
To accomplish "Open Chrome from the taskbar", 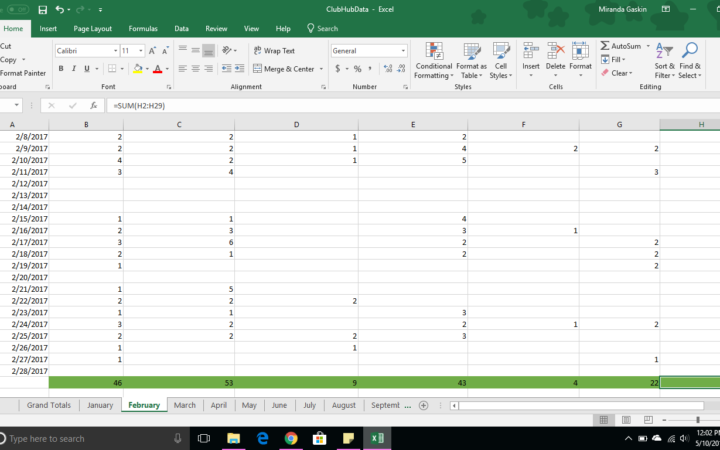I will coord(291,438).
